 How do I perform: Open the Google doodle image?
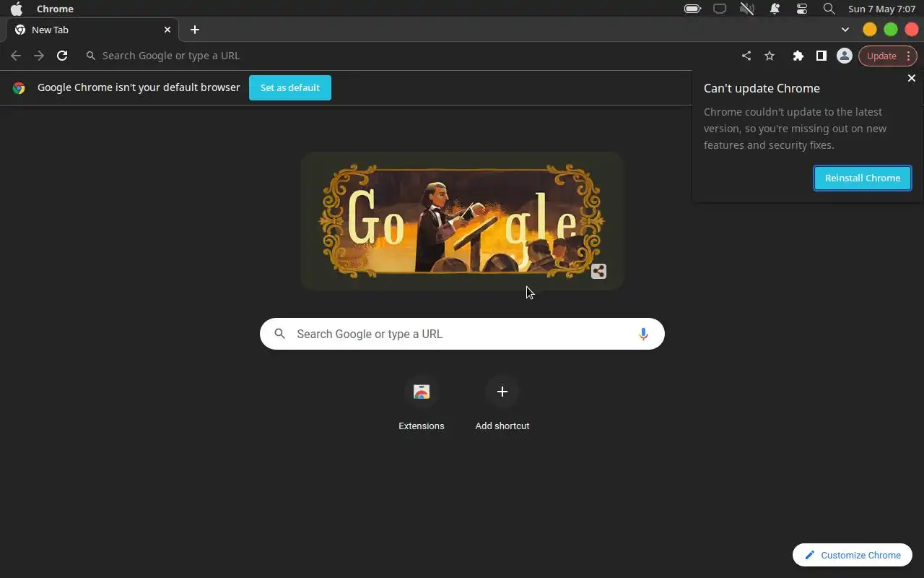pyautogui.click(x=462, y=221)
